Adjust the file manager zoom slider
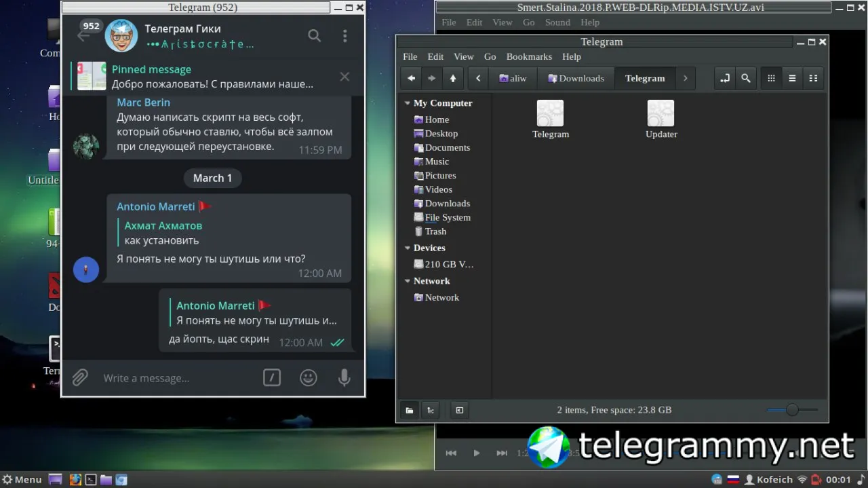Viewport: 868px width, 488px height. pos(792,409)
